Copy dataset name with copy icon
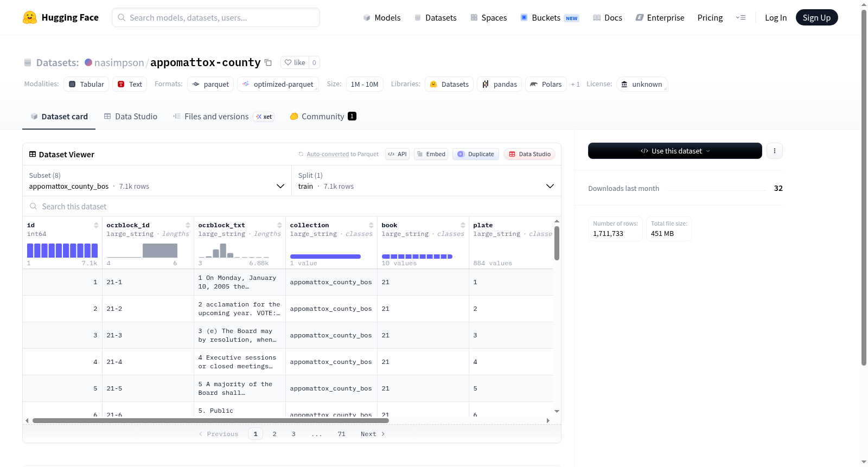Image resolution: width=868 pixels, height=467 pixels. click(x=268, y=62)
